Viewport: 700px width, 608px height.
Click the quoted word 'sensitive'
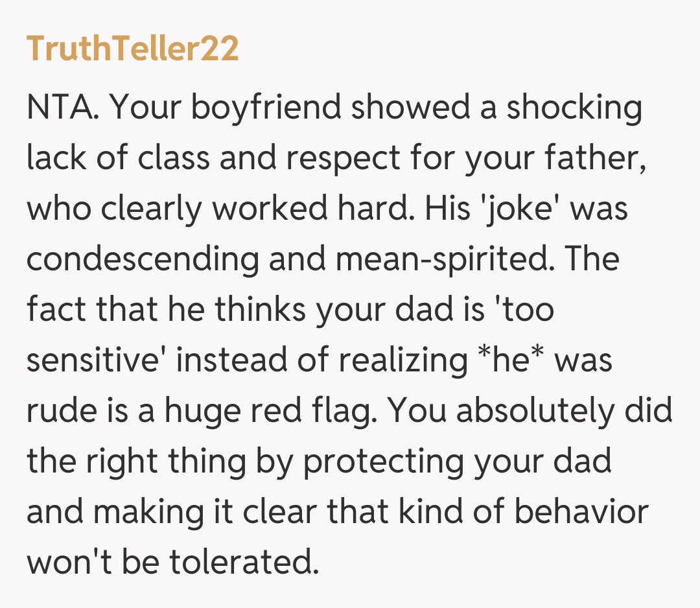96,360
